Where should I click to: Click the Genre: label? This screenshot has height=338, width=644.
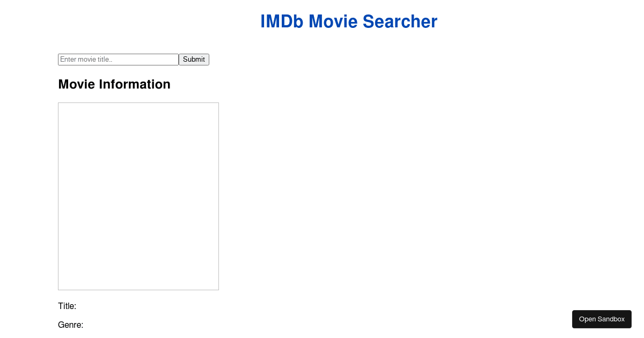pos(70,325)
